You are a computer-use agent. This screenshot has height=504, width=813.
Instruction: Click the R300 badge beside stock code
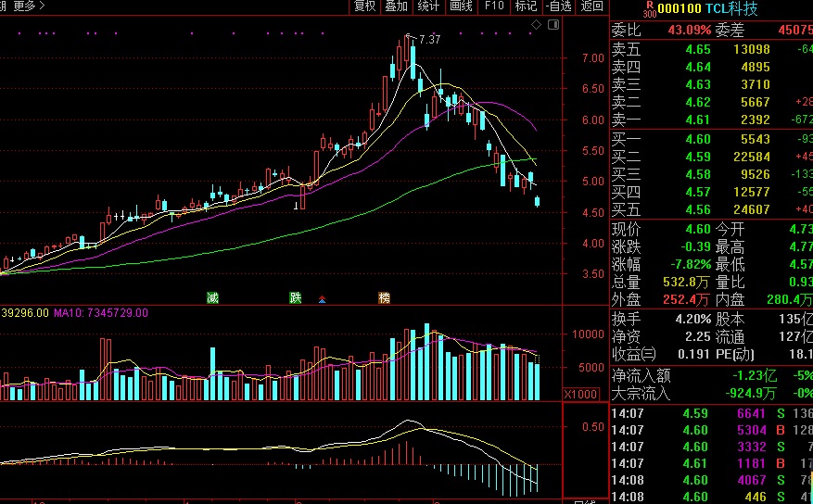tap(650, 9)
